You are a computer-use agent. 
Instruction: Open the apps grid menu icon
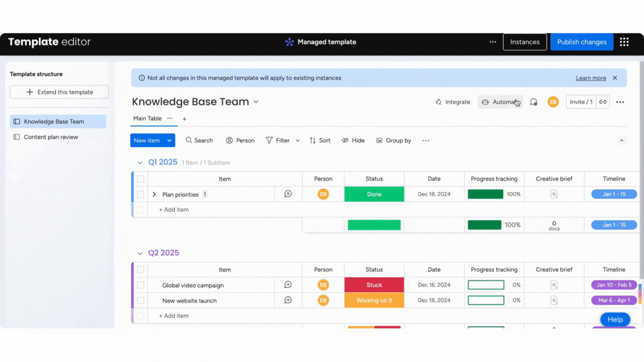624,42
